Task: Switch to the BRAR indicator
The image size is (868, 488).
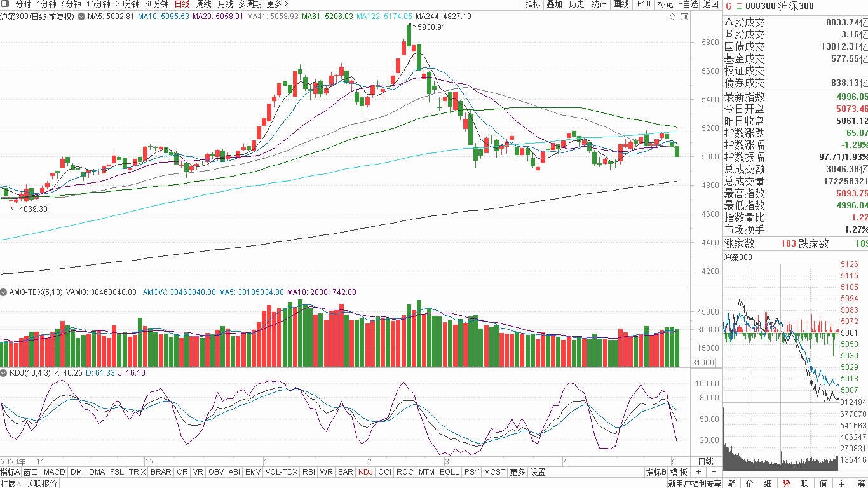Action: (x=161, y=472)
